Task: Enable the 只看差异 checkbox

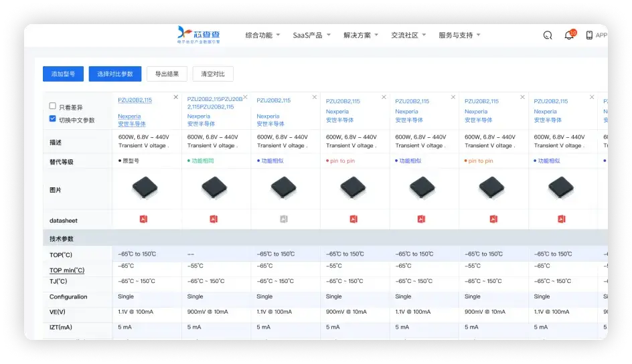Action: click(52, 106)
